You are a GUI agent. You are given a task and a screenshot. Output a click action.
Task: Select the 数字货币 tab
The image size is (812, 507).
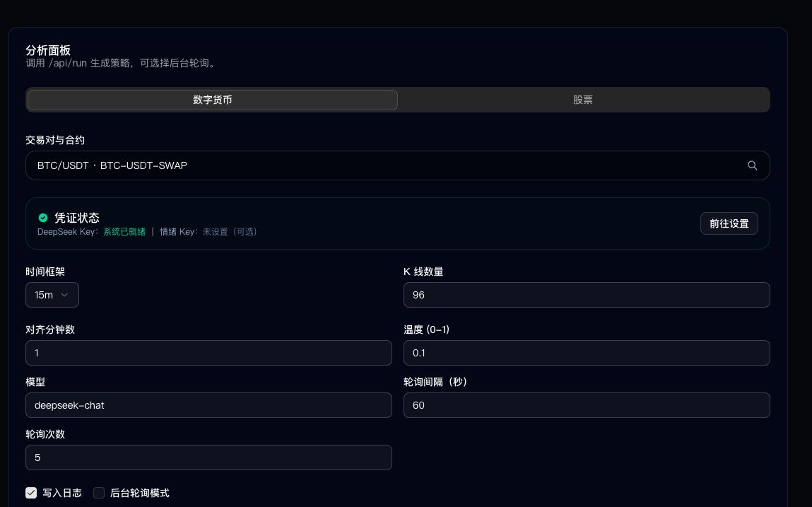(x=213, y=100)
